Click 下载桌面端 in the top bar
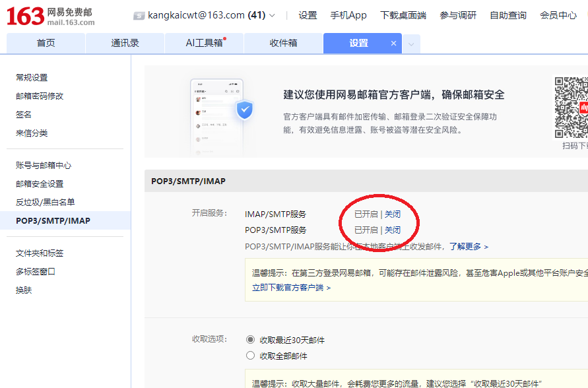Image resolution: width=588 pixels, height=388 pixels. click(403, 16)
